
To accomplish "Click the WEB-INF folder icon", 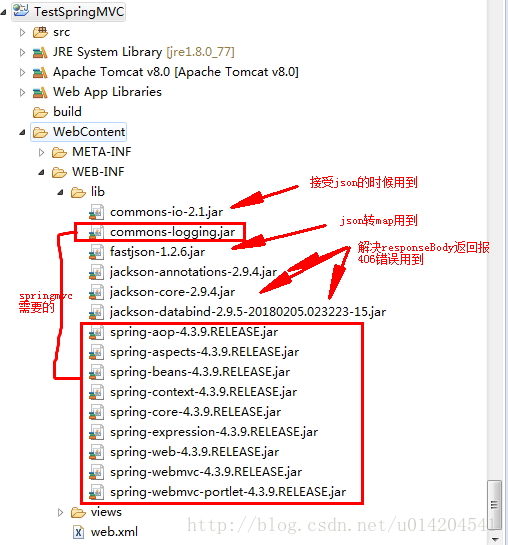I will click(59, 172).
